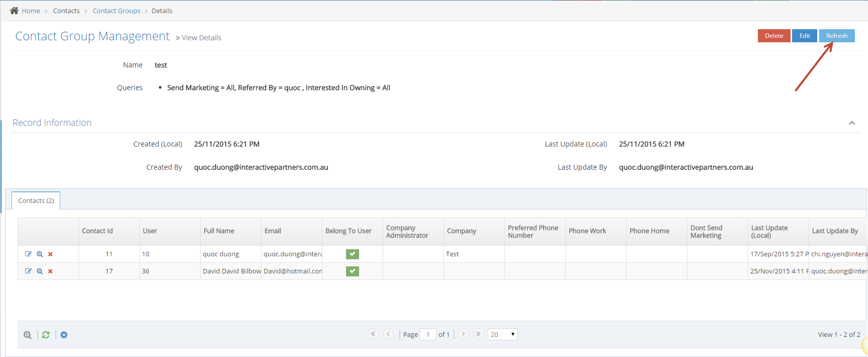Open grid settings gear icon
Viewport: 868px width, 357px height.
[x=64, y=335]
